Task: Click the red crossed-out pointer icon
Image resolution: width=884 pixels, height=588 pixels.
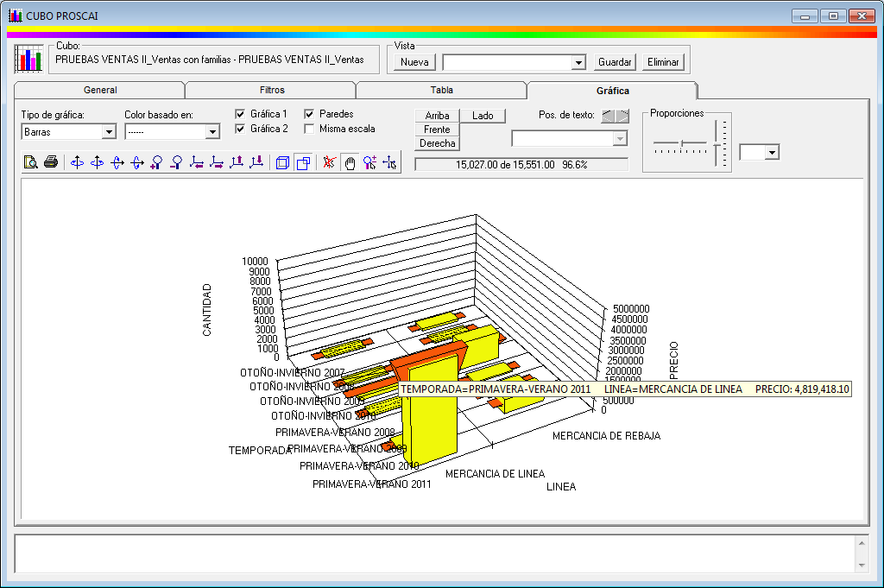Action: pyautogui.click(x=329, y=163)
